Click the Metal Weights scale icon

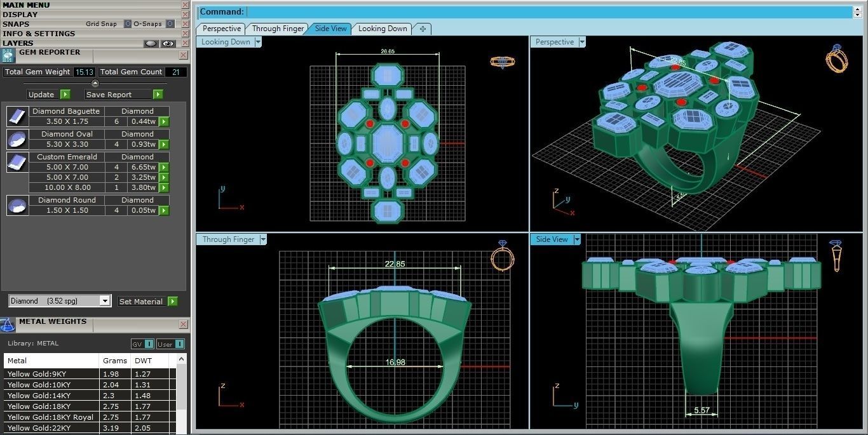(8, 325)
